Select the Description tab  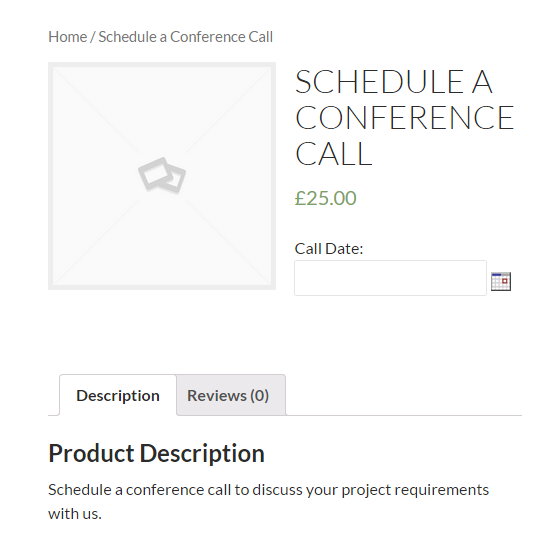coord(118,395)
